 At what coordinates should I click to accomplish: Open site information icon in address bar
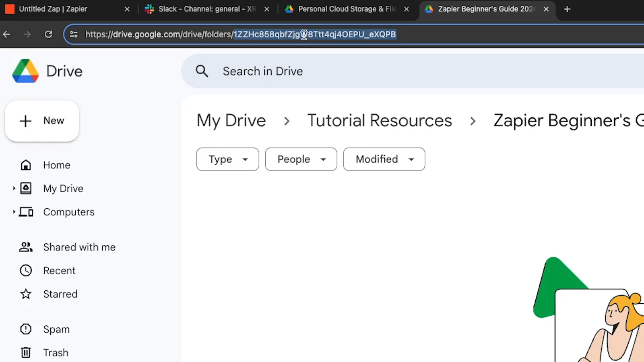[x=74, y=34]
